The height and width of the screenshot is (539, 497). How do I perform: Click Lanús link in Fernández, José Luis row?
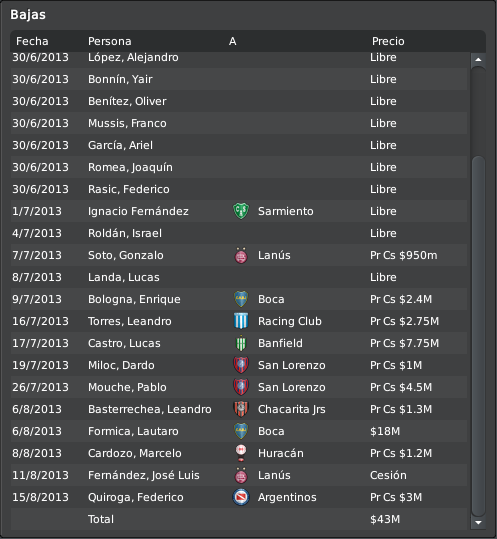274,475
